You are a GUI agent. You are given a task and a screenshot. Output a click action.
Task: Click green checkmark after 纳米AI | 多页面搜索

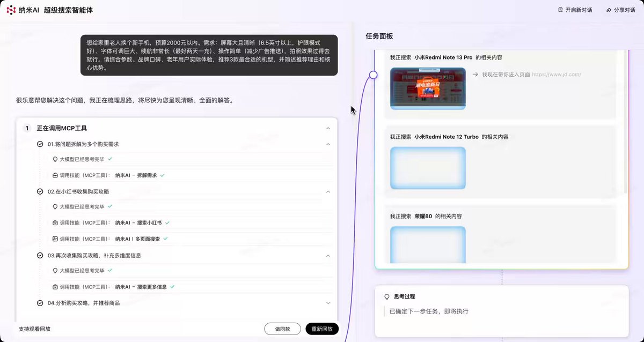165,239
